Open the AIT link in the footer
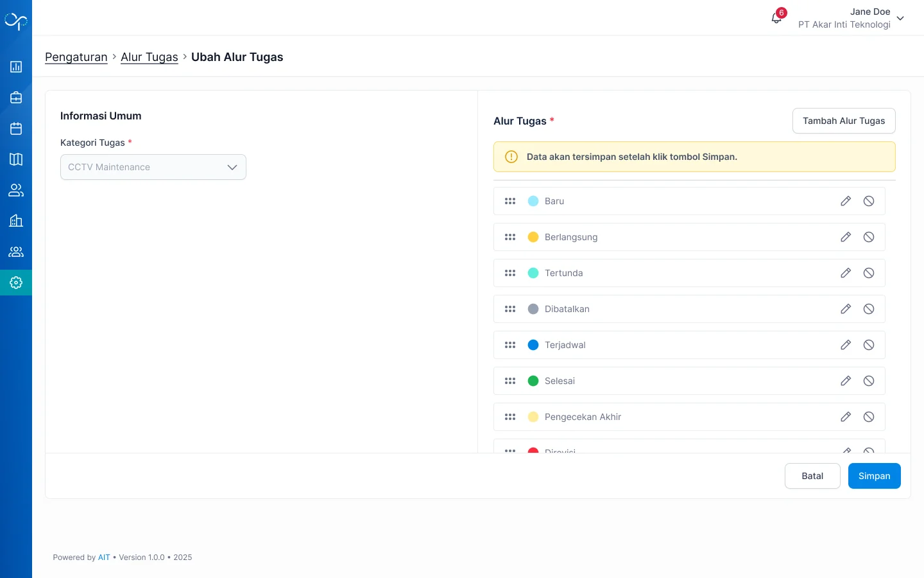Viewport: 924px width, 578px height. 104,557
